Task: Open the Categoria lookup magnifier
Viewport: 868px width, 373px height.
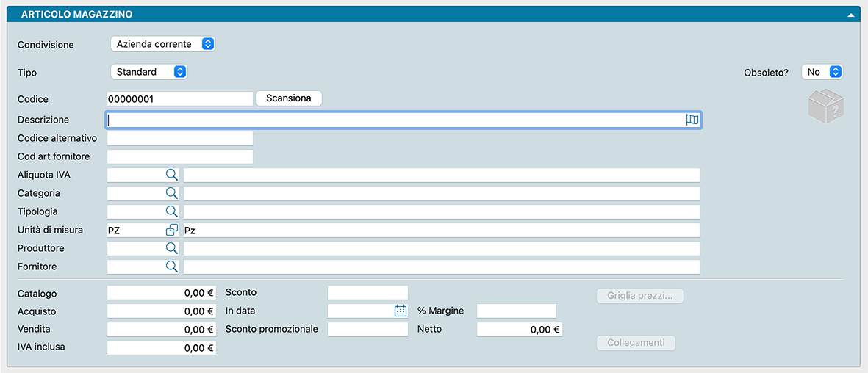Action: [171, 193]
